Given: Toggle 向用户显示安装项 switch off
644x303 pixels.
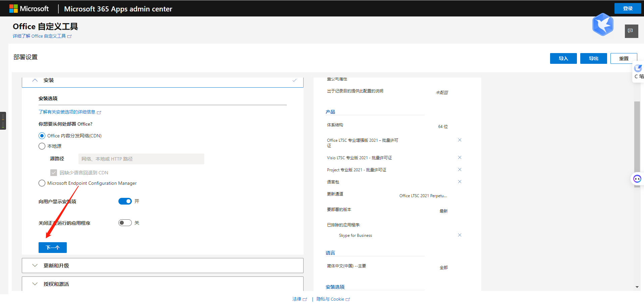Looking at the screenshot, I should pyautogui.click(x=125, y=201).
